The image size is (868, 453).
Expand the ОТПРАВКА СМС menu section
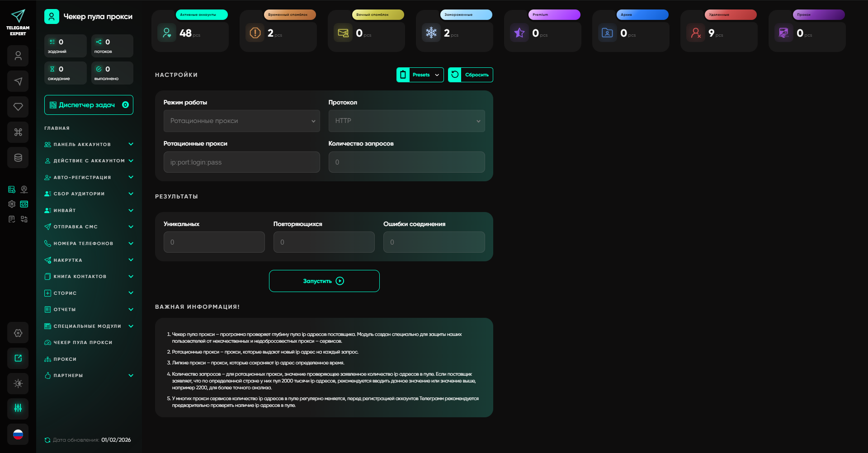point(89,226)
